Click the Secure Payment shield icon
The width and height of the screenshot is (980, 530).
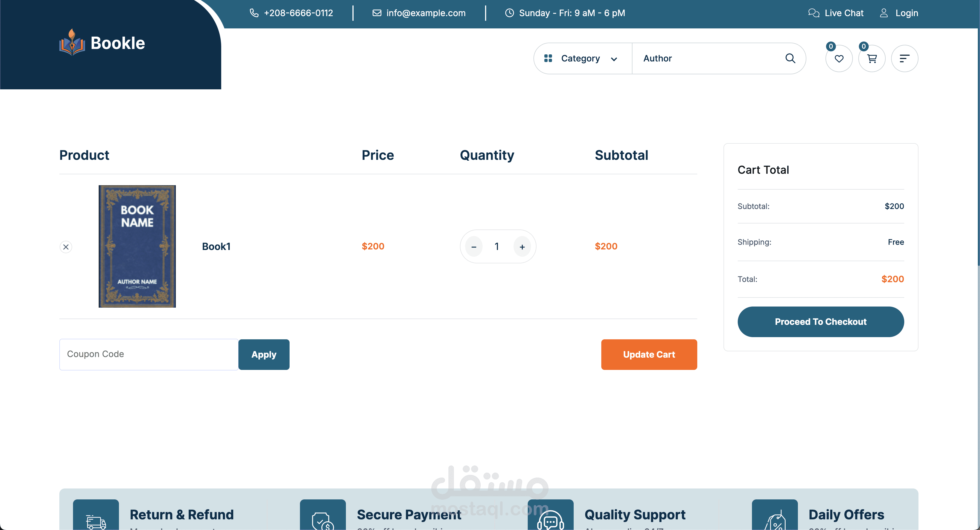click(x=323, y=519)
